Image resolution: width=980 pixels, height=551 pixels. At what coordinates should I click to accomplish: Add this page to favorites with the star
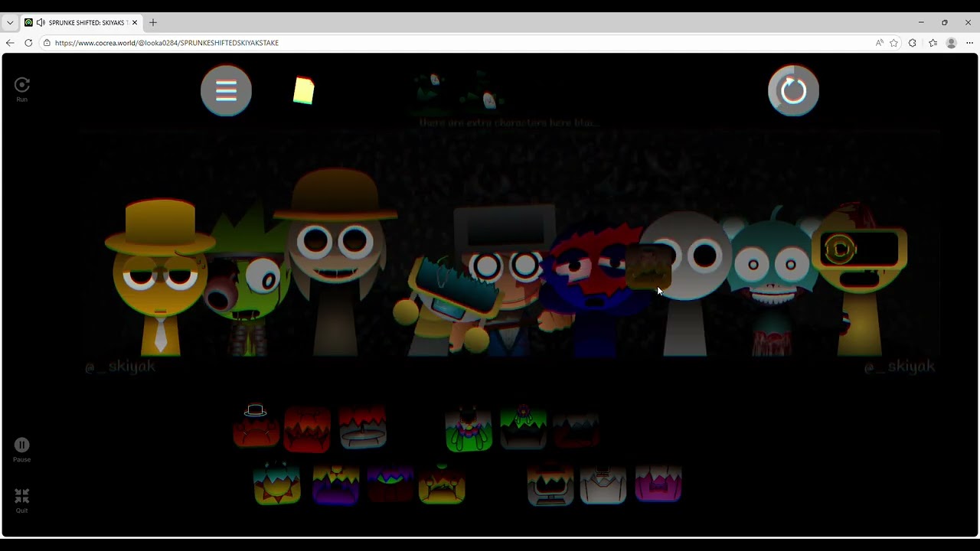click(893, 43)
